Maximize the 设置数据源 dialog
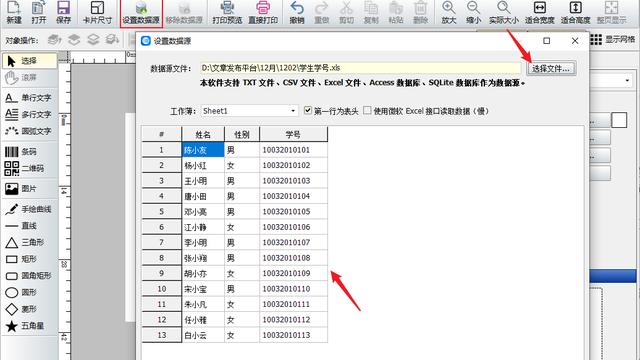The height and width of the screenshot is (360, 640). (x=547, y=41)
